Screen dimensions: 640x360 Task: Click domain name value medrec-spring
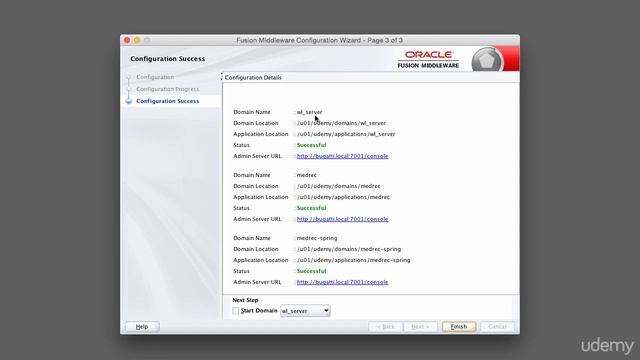(317, 238)
